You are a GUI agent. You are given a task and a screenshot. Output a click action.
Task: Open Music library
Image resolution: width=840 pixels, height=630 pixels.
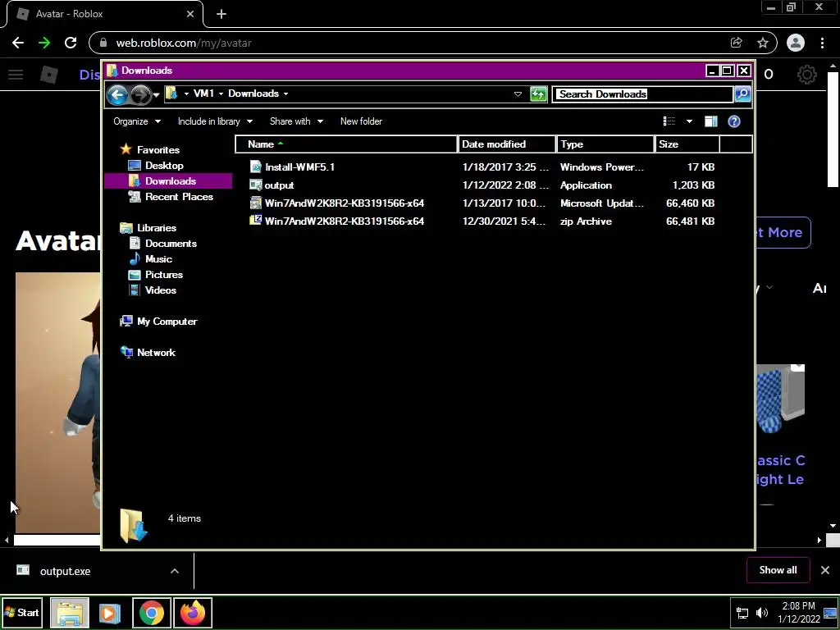pyautogui.click(x=158, y=259)
